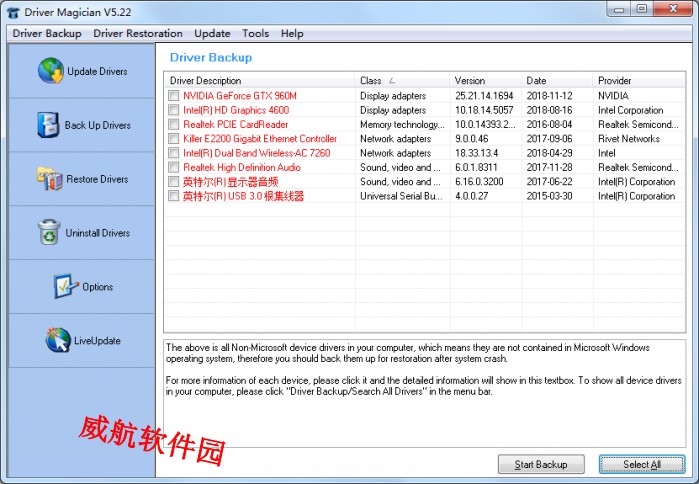The width and height of the screenshot is (699, 484).
Task: Click the LiveUpdate sidebar label
Action: click(x=97, y=341)
